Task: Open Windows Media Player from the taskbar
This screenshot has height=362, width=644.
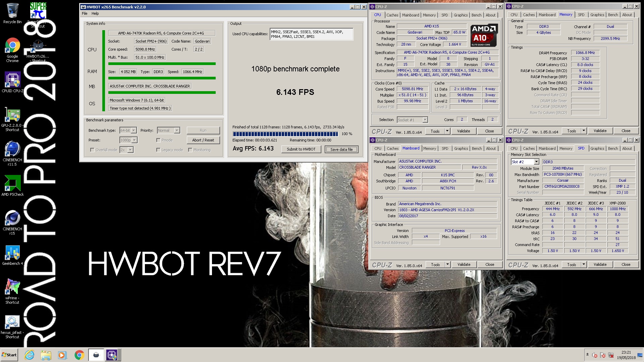Action: coord(62,355)
